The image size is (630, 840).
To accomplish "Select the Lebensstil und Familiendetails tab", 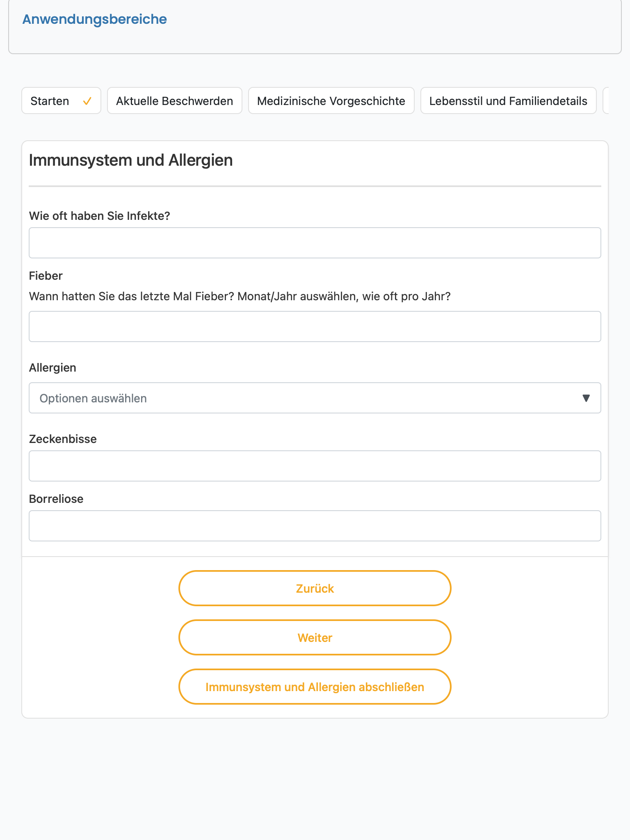I will [509, 100].
